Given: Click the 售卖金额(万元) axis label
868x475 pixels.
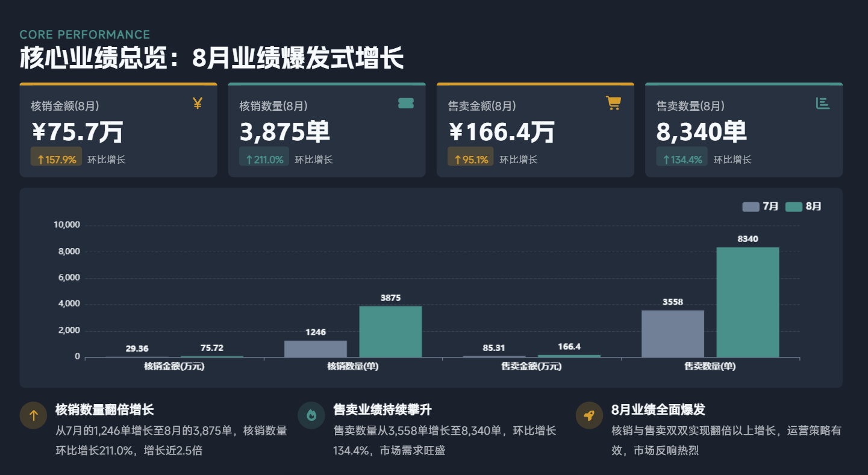Looking at the screenshot, I should coord(531,366).
